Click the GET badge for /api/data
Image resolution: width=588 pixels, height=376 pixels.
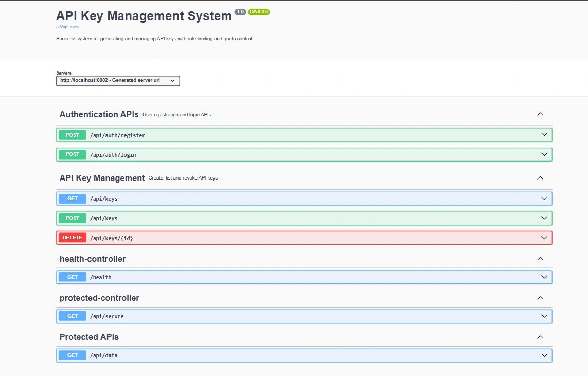coord(73,355)
